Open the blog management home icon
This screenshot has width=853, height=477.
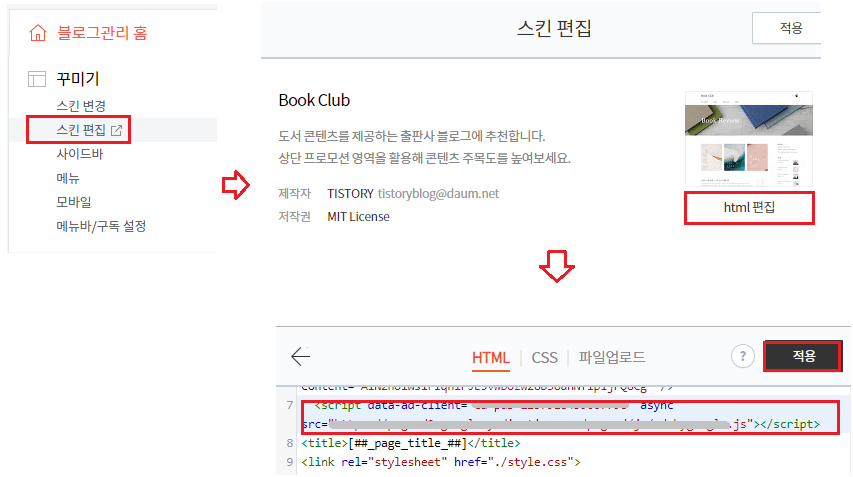pos(38,33)
